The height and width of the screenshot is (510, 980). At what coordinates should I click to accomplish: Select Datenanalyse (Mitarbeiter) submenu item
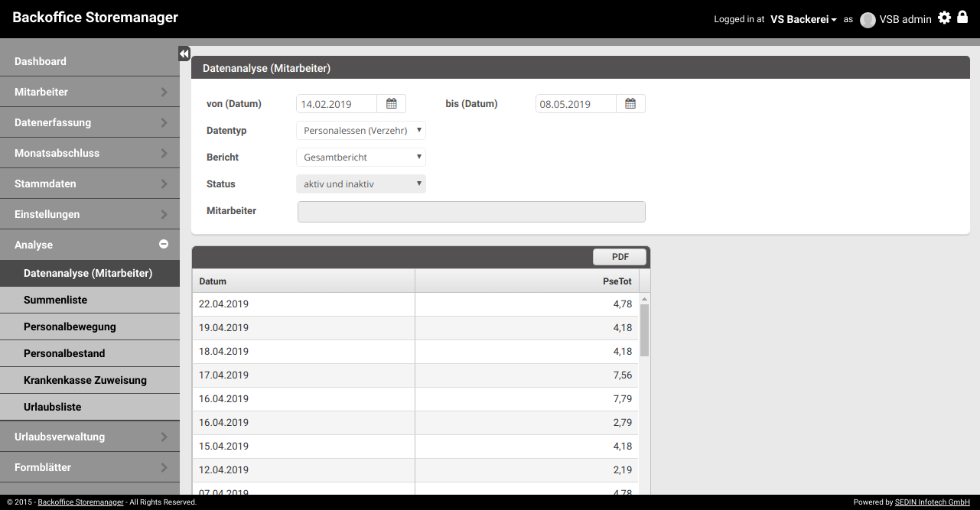(x=90, y=273)
